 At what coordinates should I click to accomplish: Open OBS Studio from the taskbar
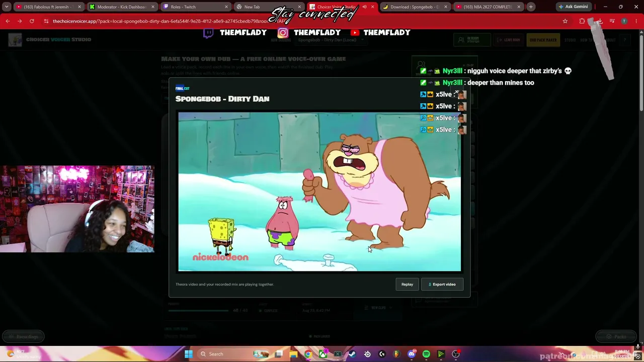pos(456,354)
